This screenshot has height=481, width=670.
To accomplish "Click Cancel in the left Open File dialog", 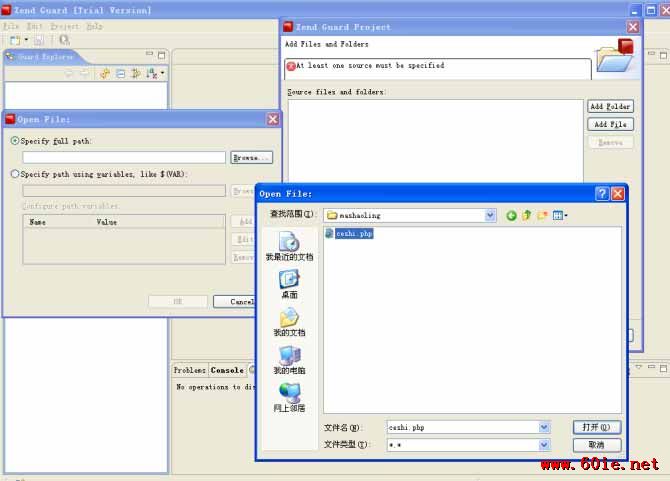I will point(234,302).
